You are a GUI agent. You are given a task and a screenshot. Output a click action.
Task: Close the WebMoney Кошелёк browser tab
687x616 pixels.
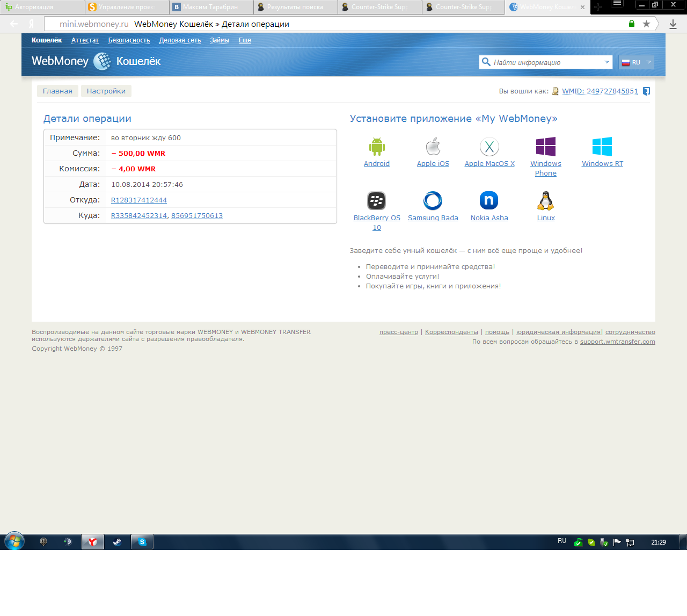coord(582,8)
